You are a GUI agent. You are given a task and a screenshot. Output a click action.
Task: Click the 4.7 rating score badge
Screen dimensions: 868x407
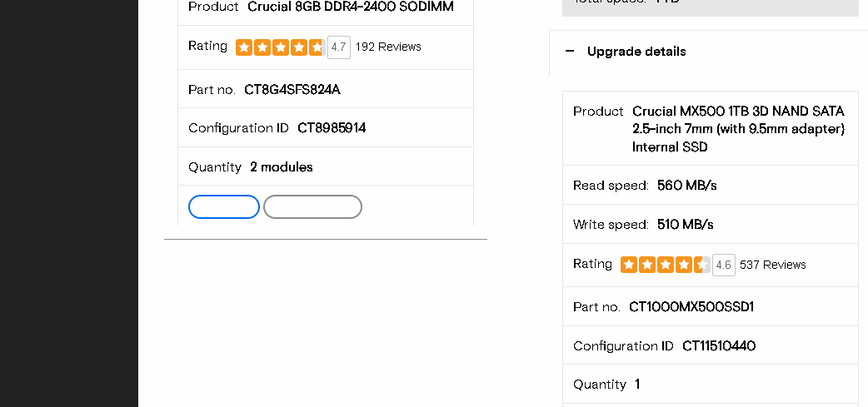(339, 47)
